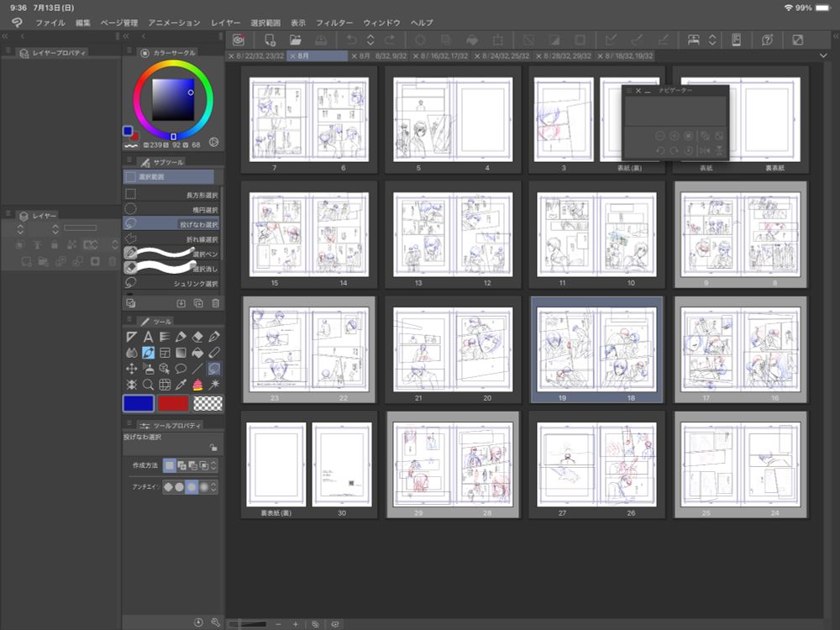Select the Eyedropper tool
Viewport: 840px width, 630px height.
[x=181, y=385]
